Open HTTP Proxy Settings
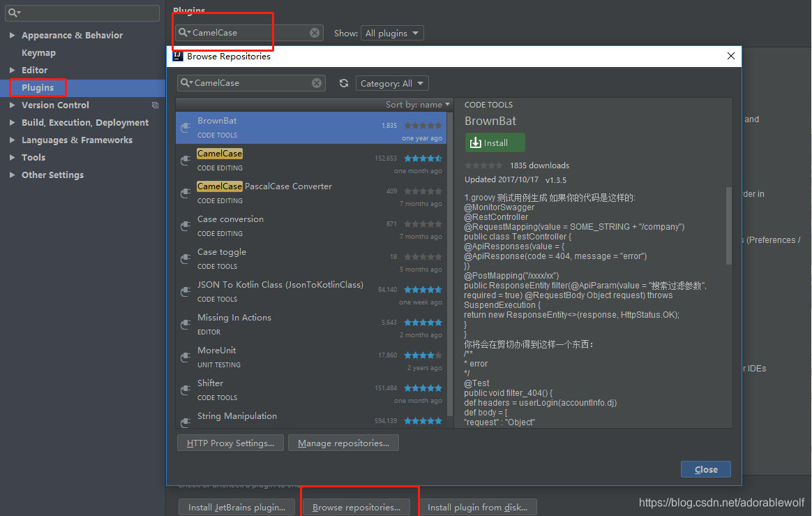Image resolution: width=812 pixels, height=516 pixels. click(230, 443)
